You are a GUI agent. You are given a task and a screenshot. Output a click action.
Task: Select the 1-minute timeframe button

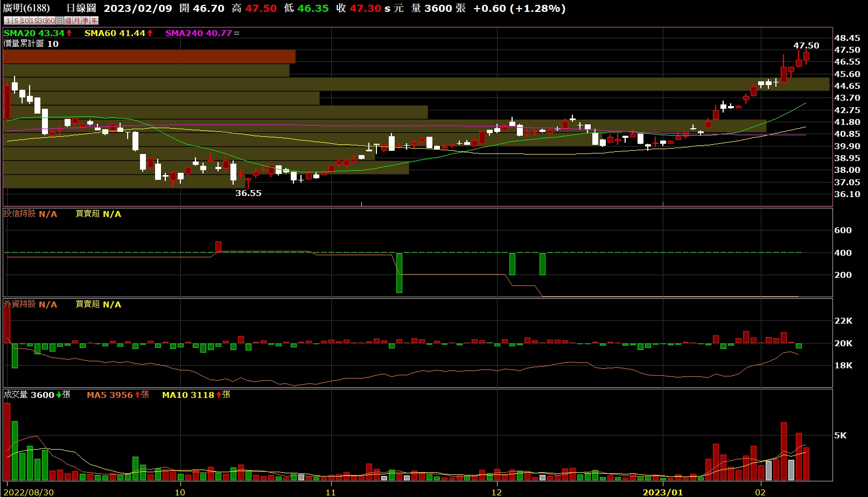point(8,20)
